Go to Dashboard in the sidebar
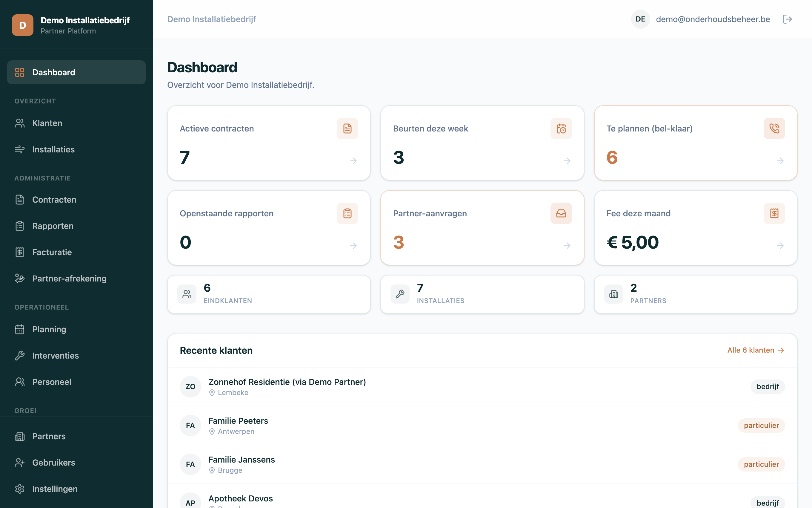The width and height of the screenshot is (812, 508). 76,72
